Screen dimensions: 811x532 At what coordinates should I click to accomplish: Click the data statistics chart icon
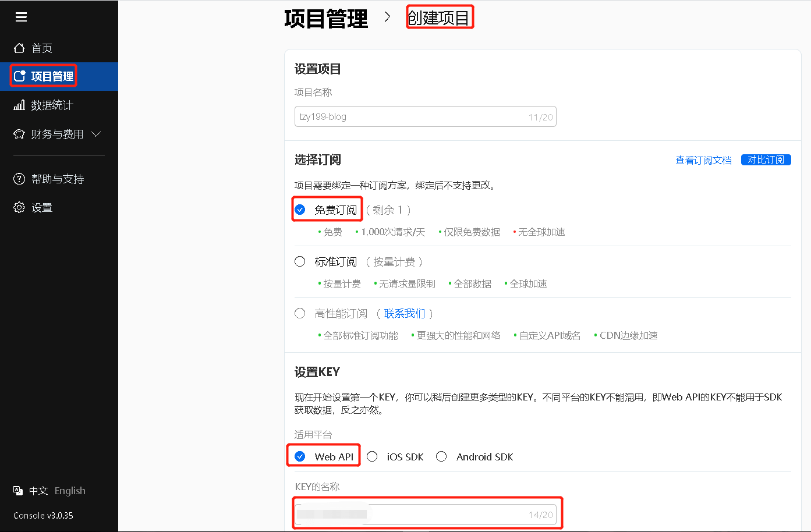(19, 105)
